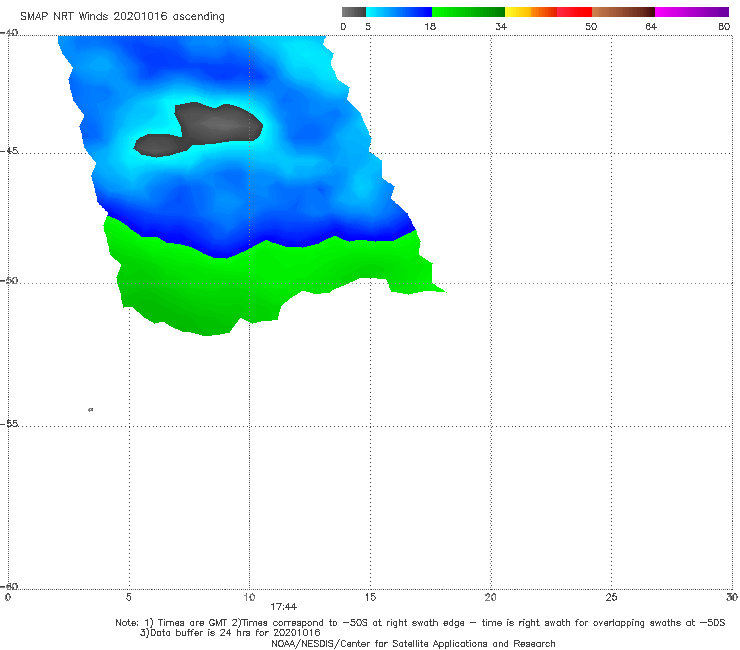Click the longitude axis label '30'
This screenshot has height=650, width=740.
pyautogui.click(x=732, y=597)
